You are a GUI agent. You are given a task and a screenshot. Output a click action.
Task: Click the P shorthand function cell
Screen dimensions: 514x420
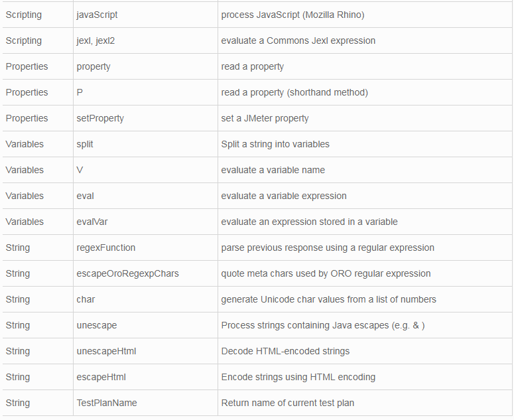pyautogui.click(x=80, y=92)
